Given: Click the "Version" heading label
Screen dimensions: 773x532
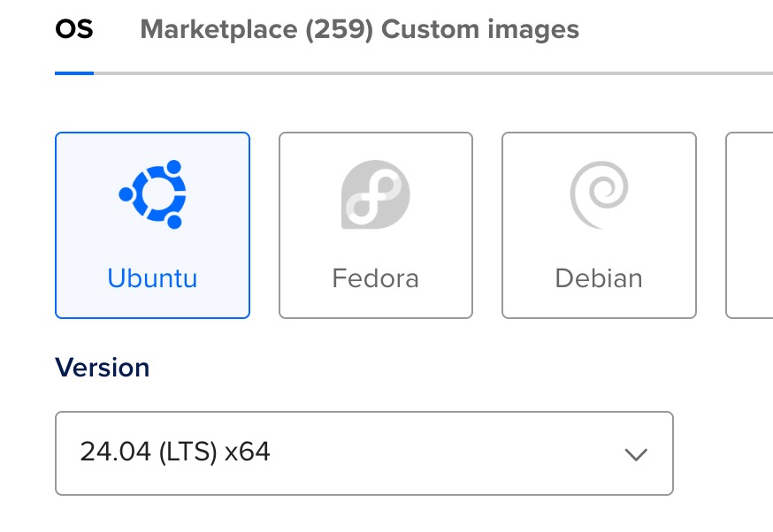Looking at the screenshot, I should 103,368.
